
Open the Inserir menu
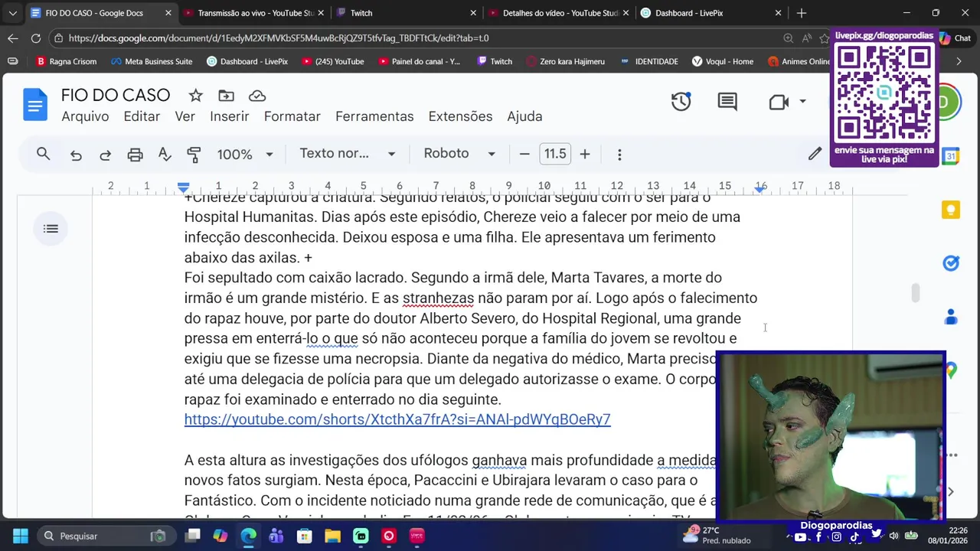click(x=230, y=116)
